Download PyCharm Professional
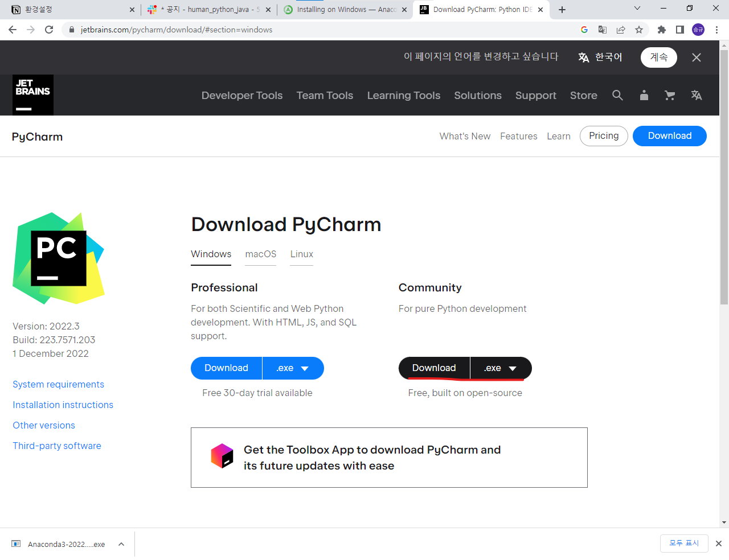The width and height of the screenshot is (729, 560). 227,368
